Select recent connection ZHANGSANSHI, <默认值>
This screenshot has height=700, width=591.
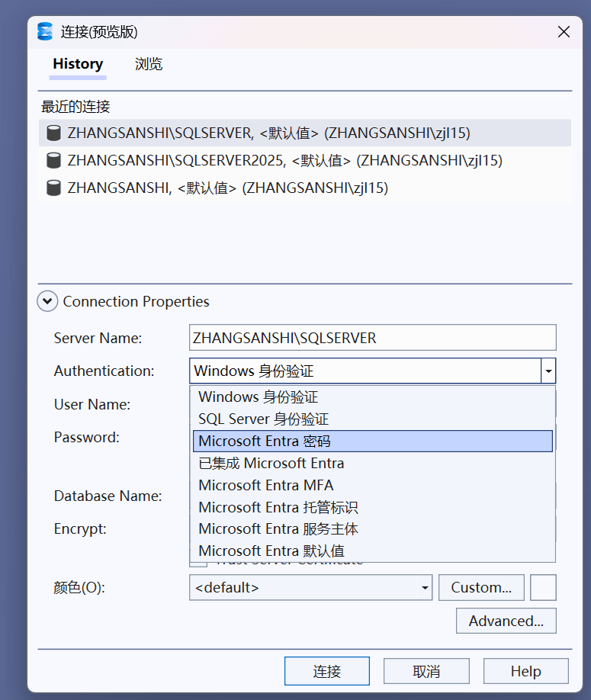[305, 188]
